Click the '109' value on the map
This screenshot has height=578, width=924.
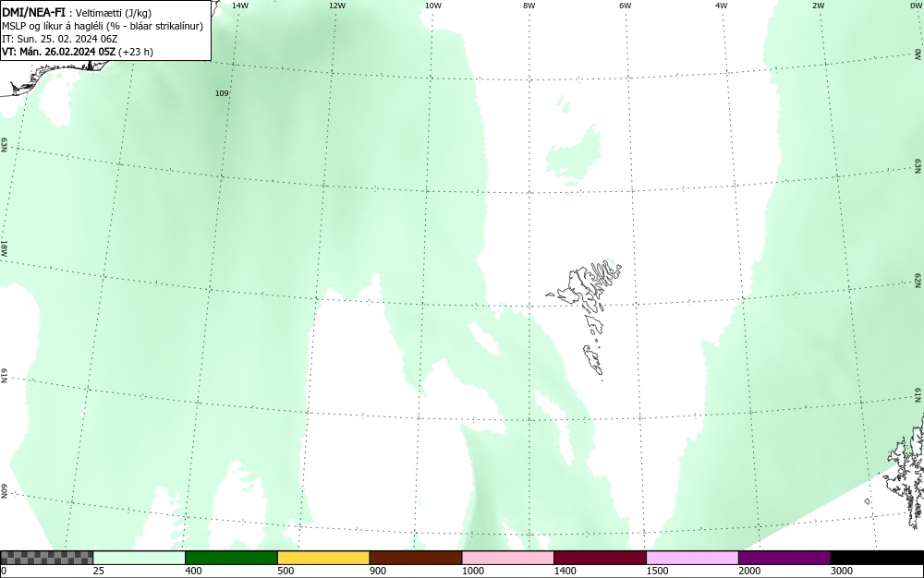222,93
